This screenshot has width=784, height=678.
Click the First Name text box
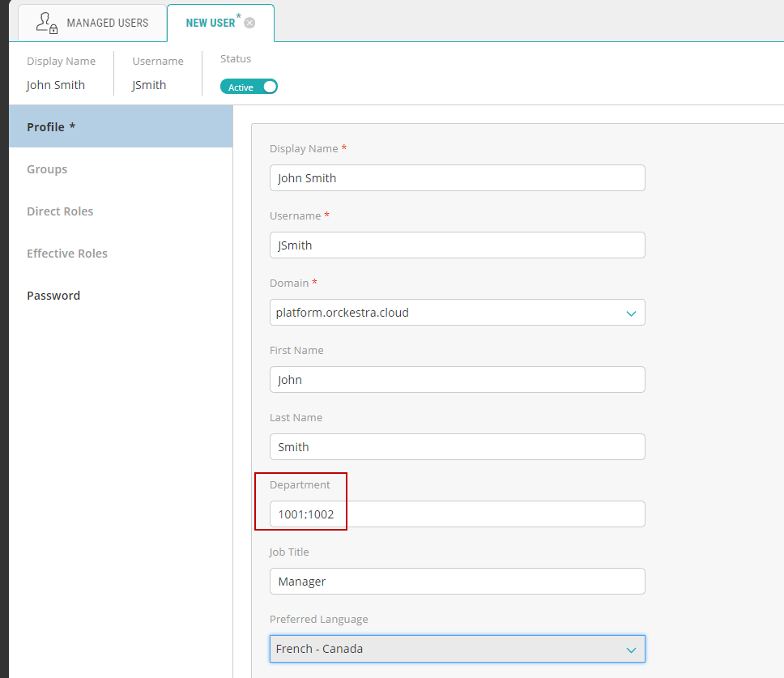(x=457, y=380)
